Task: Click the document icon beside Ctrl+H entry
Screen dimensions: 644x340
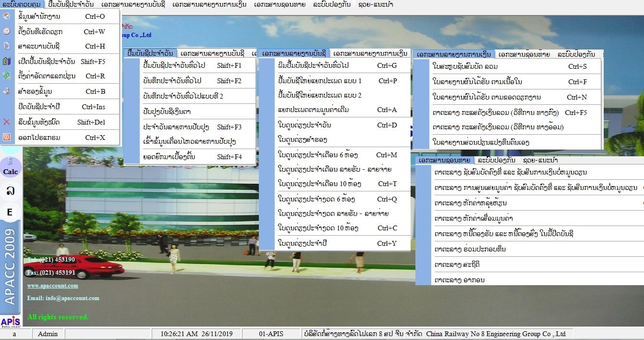Action: 7,46
